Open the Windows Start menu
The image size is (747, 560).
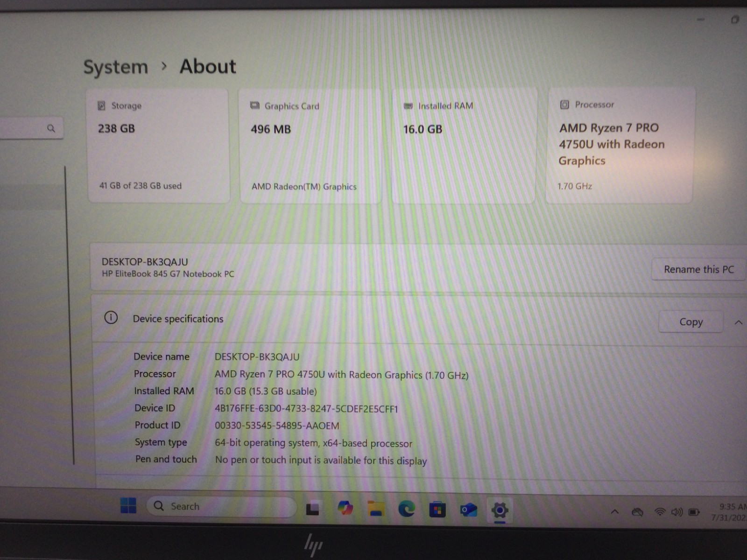tap(128, 505)
